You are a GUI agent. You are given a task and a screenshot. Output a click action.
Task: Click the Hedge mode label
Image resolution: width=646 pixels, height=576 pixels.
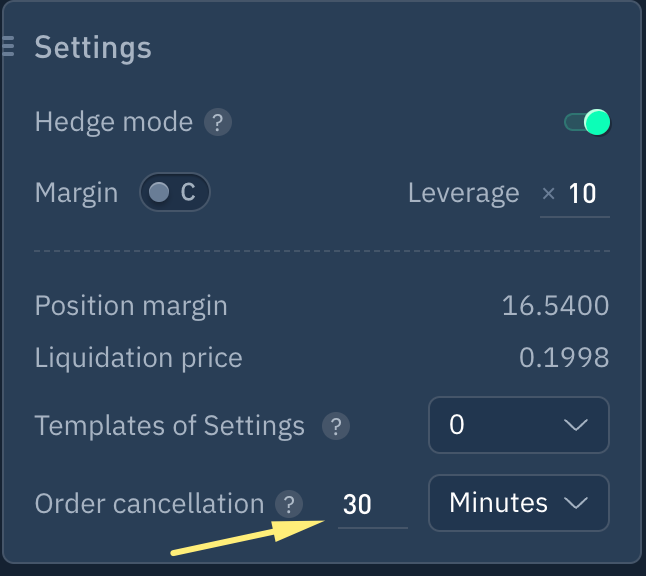113,122
